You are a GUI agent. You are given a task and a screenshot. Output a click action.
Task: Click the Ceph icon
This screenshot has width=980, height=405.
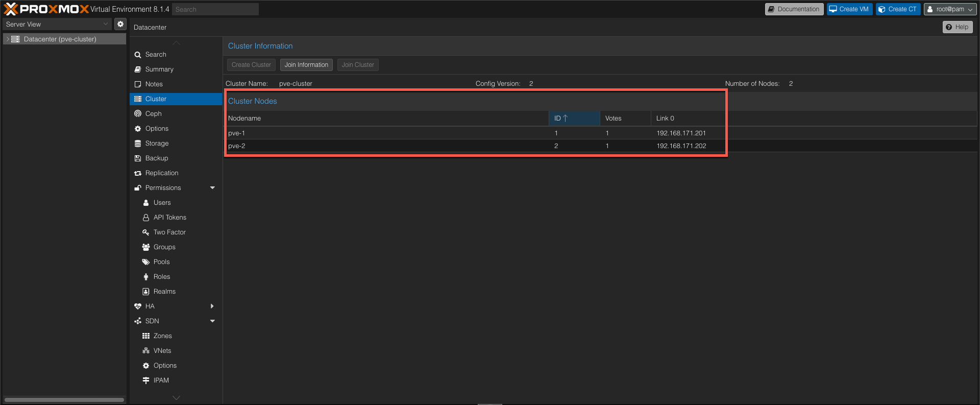(x=138, y=114)
